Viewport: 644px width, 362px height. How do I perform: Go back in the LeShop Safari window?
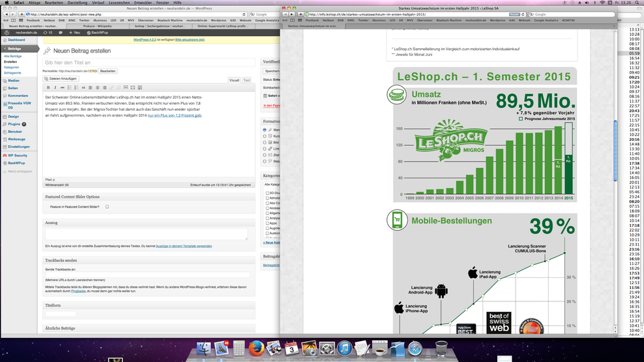[285, 14]
